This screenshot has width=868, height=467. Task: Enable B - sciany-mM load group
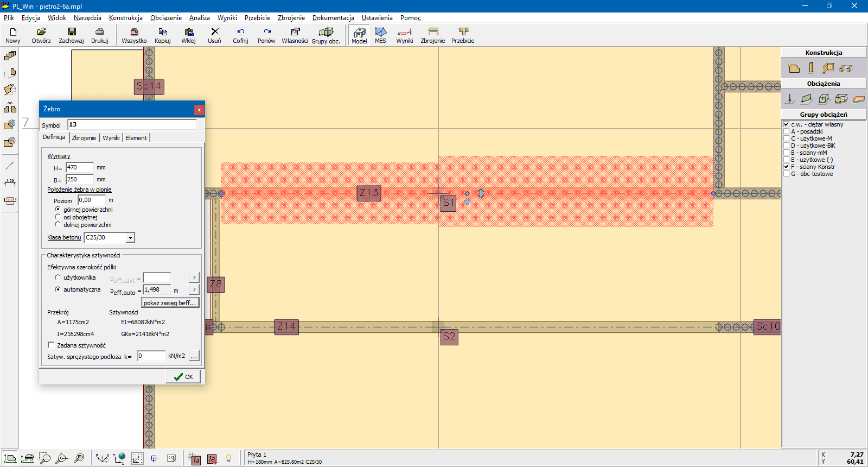pyautogui.click(x=787, y=153)
